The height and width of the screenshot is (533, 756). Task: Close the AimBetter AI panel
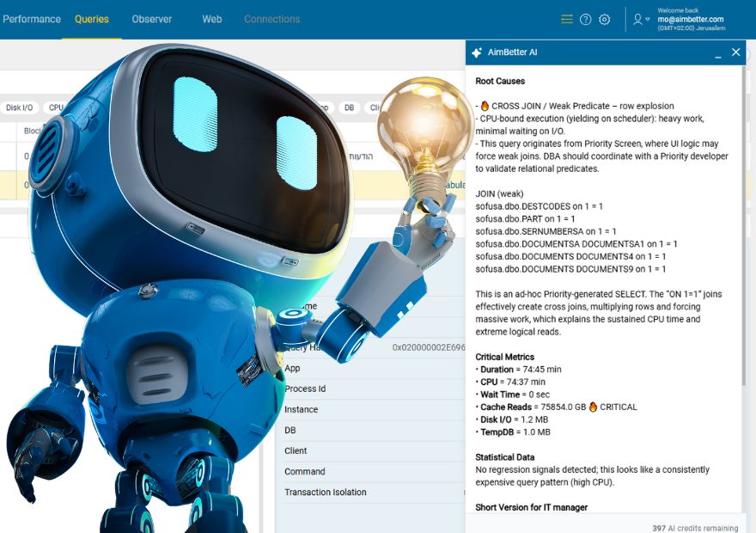coord(735,52)
